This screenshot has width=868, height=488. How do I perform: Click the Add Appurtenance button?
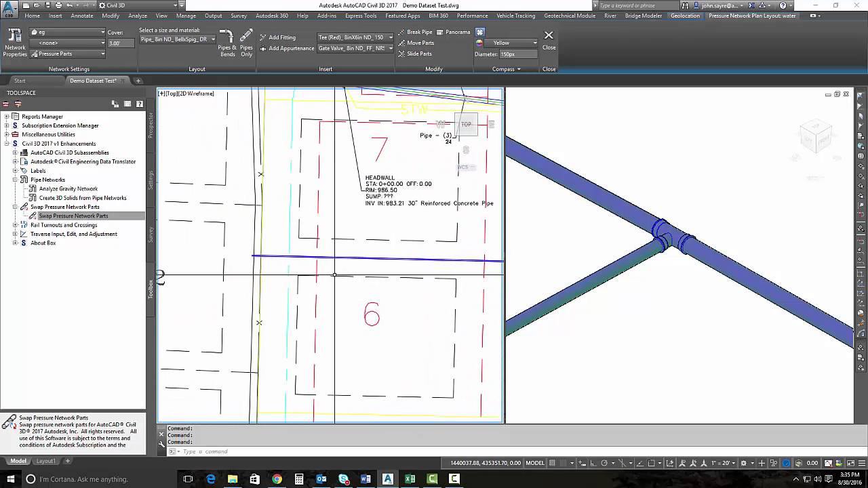click(x=287, y=48)
